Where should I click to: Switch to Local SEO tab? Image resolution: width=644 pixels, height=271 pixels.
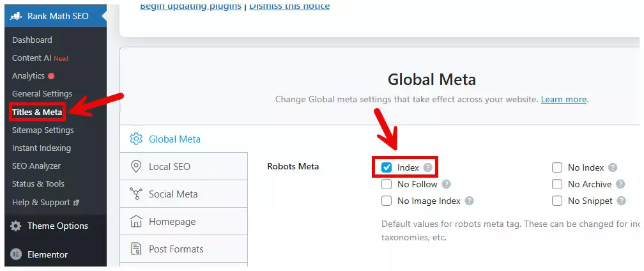point(183,166)
